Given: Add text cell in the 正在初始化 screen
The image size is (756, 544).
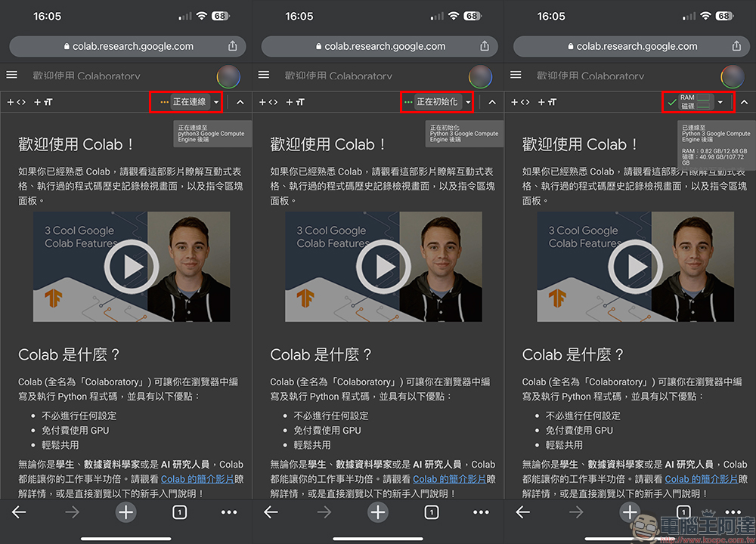Looking at the screenshot, I should pos(296,102).
